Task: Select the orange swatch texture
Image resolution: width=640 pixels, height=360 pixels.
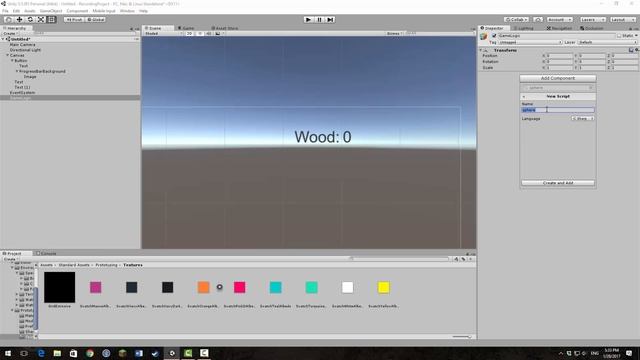Action: 203,287
